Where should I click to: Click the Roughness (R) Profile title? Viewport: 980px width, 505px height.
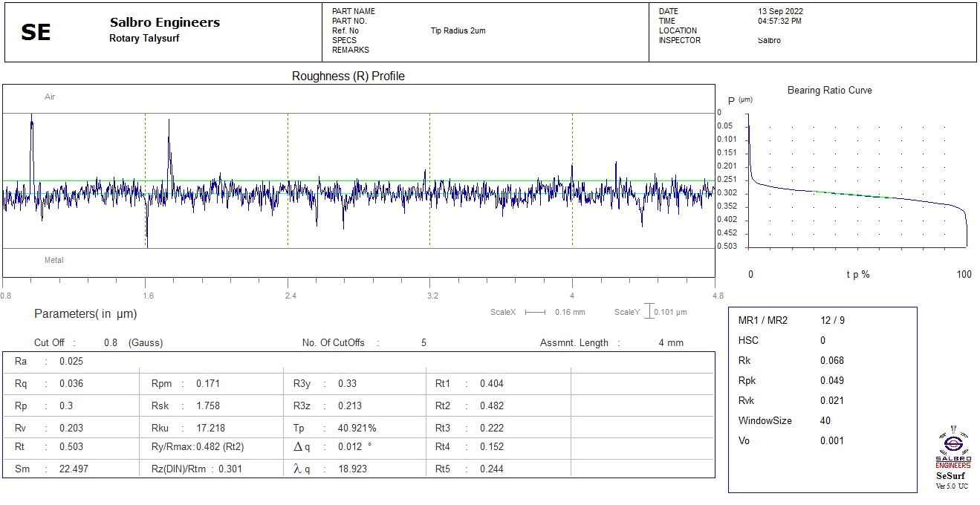[348, 76]
